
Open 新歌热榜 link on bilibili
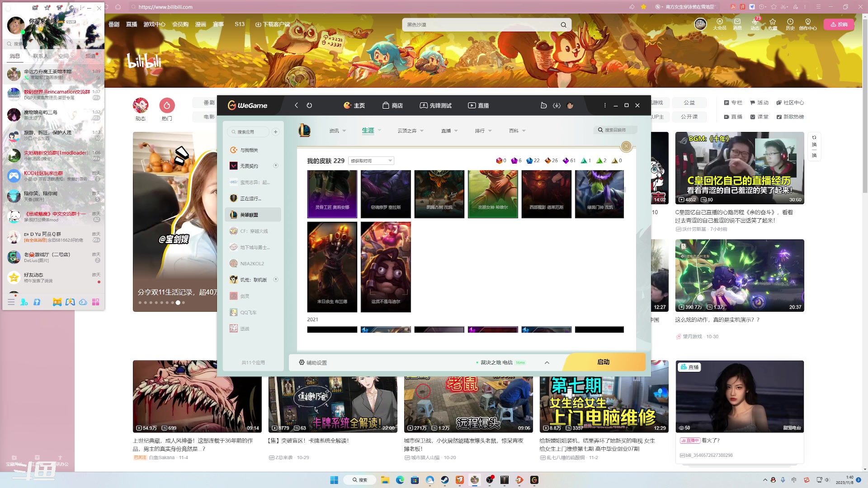coord(790,117)
